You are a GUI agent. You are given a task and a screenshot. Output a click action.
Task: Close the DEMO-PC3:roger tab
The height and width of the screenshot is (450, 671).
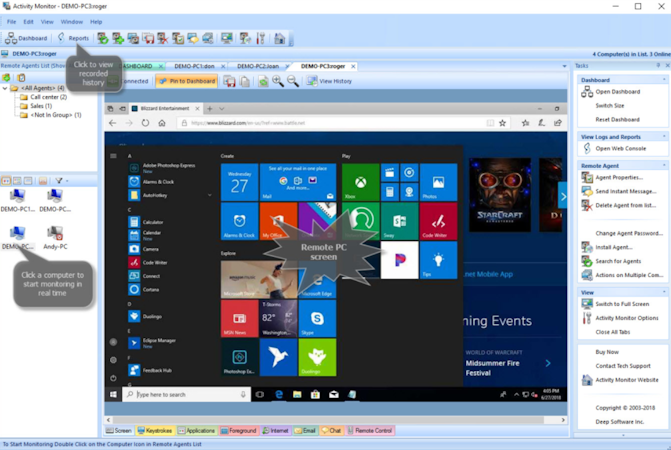tap(353, 66)
